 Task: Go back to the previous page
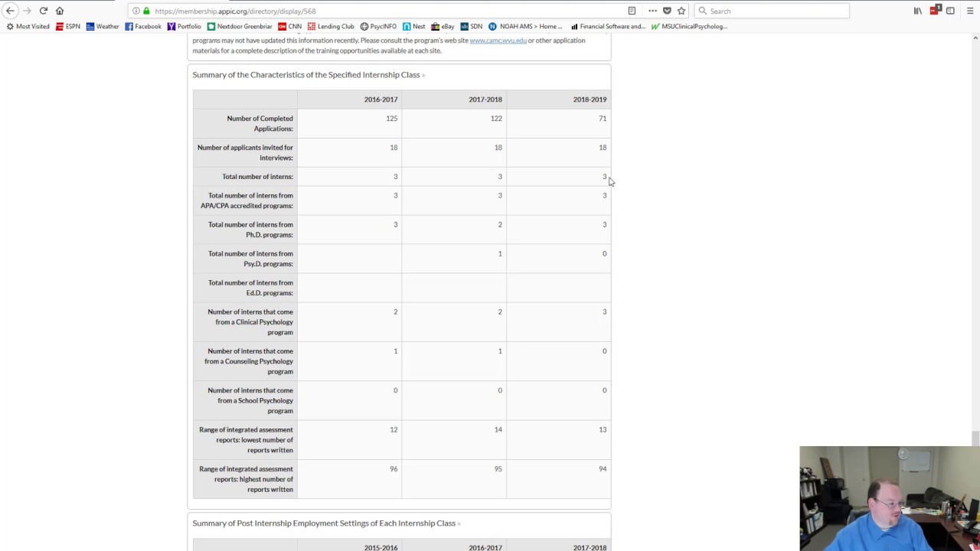[x=10, y=11]
